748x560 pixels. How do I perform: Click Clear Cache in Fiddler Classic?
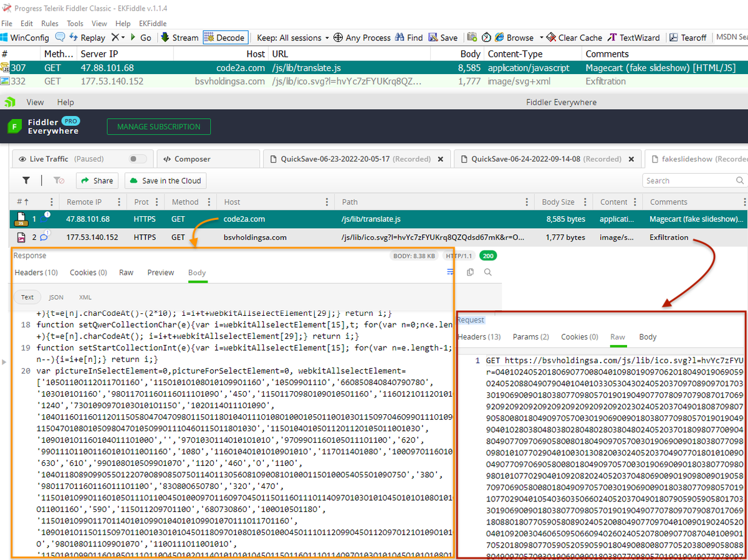[574, 37]
